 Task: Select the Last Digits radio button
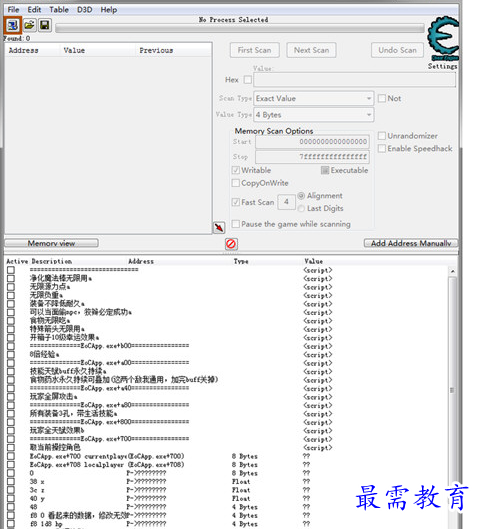coord(301,208)
